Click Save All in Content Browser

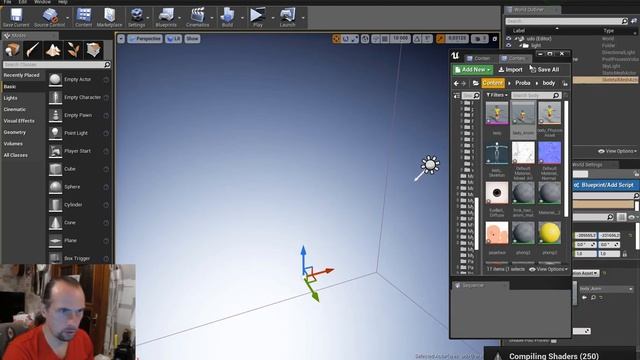pos(544,70)
